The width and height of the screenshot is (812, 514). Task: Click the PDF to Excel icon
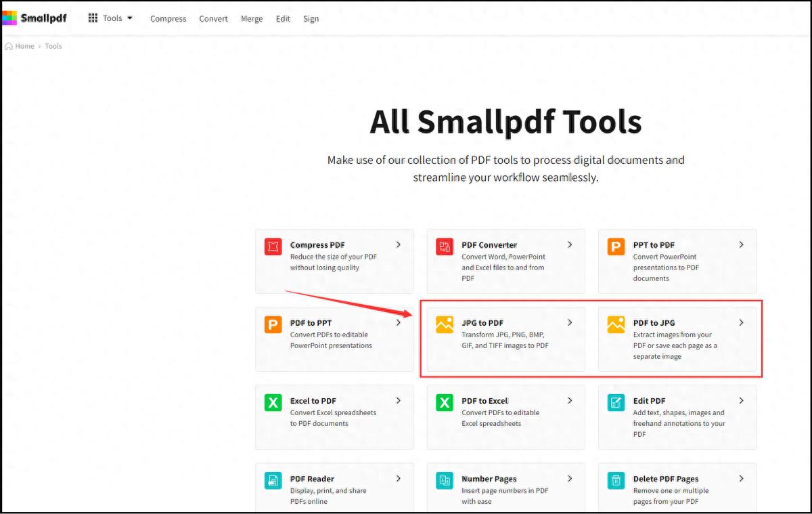pyautogui.click(x=444, y=402)
